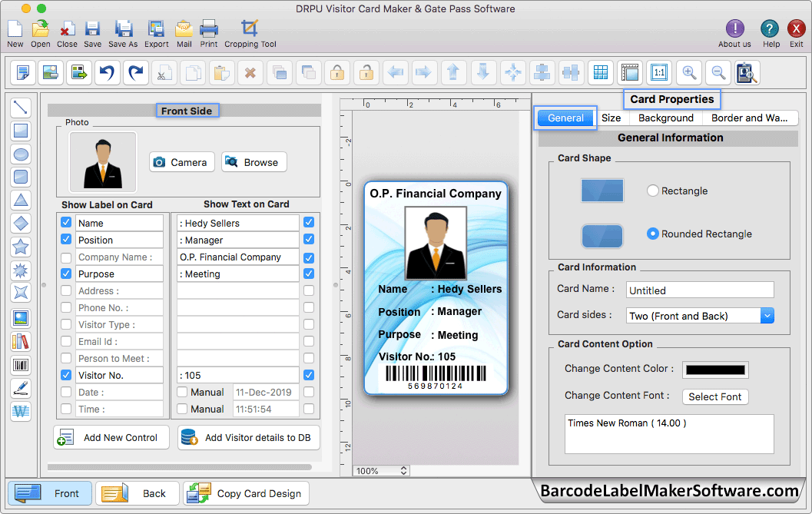Click Add Visitor details to DB
The width and height of the screenshot is (812, 514).
tap(249, 437)
